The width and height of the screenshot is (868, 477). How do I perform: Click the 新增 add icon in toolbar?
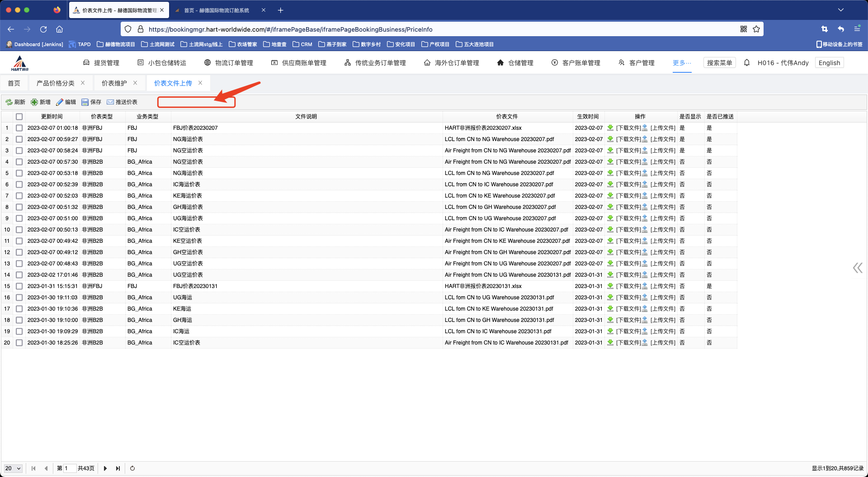point(34,102)
